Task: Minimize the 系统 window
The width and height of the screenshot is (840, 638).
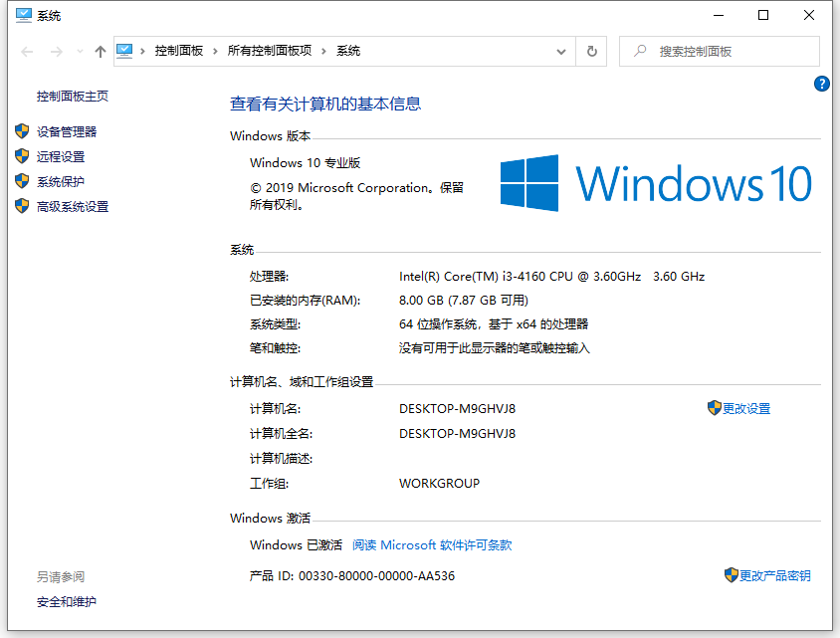Action: [719, 16]
